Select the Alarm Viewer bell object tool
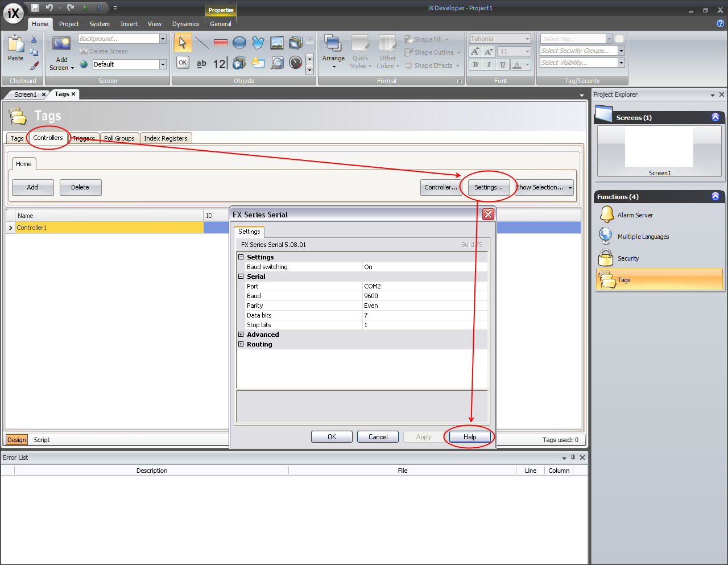Screen dimensions: 728x565 click(x=258, y=63)
